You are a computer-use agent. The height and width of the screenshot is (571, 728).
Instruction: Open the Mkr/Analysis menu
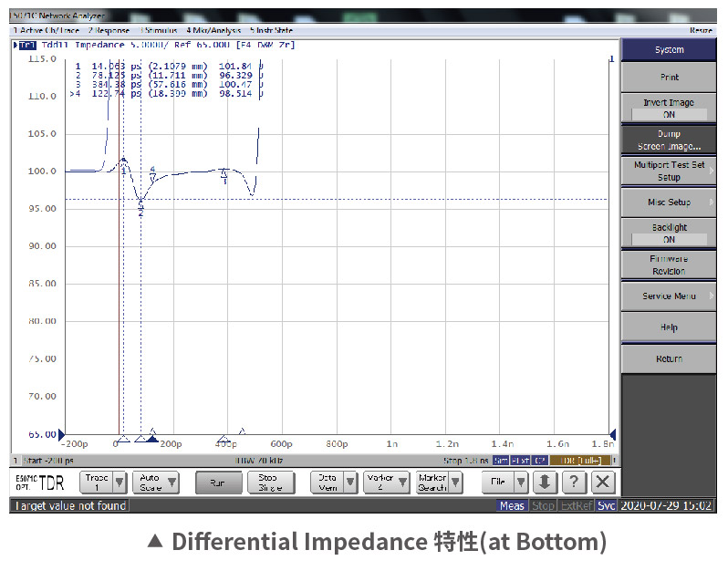click(x=213, y=30)
